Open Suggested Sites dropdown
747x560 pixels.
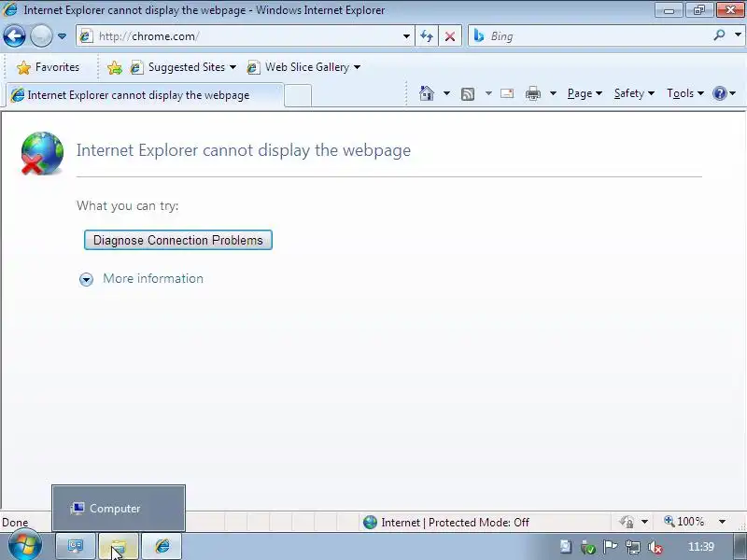[183, 67]
